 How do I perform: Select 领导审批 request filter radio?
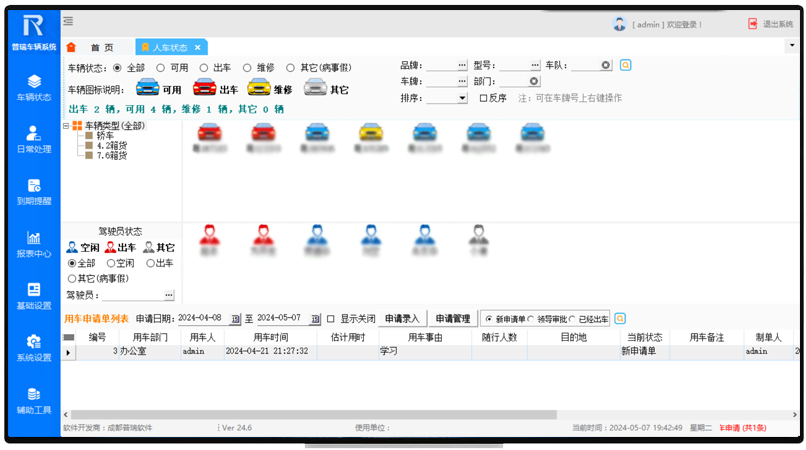[530, 319]
